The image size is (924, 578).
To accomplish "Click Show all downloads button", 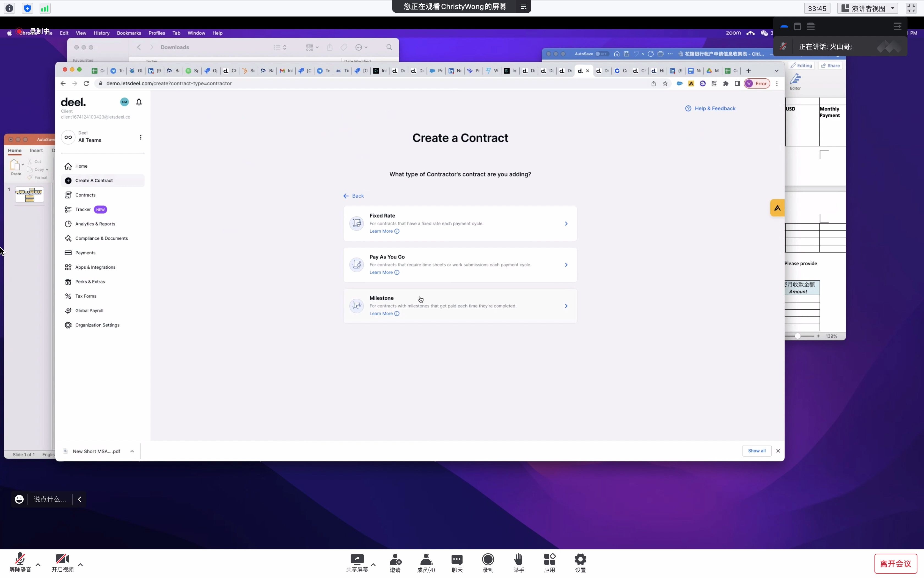I will click(756, 451).
